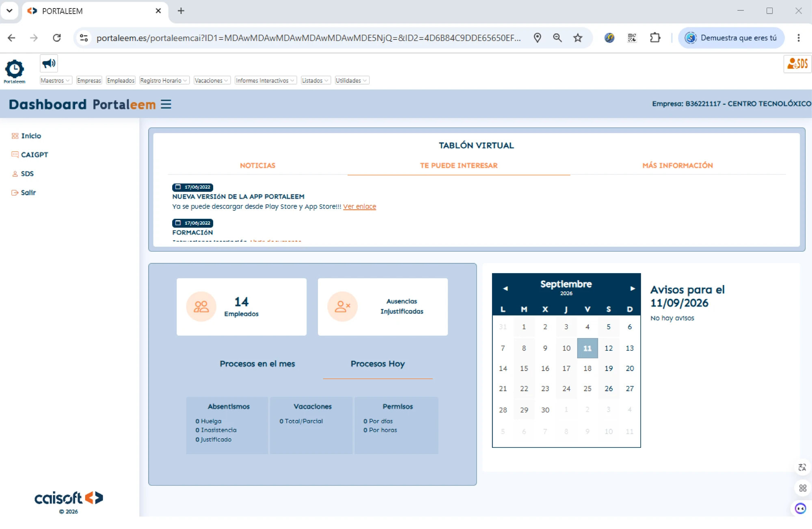The image size is (812, 529).
Task: Click the Inicio sidebar icon
Action: click(x=15, y=136)
